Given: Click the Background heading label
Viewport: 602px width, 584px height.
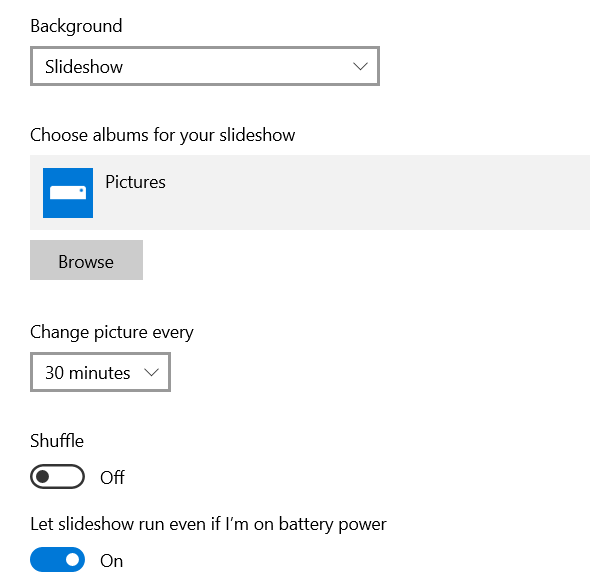Looking at the screenshot, I should [x=76, y=26].
